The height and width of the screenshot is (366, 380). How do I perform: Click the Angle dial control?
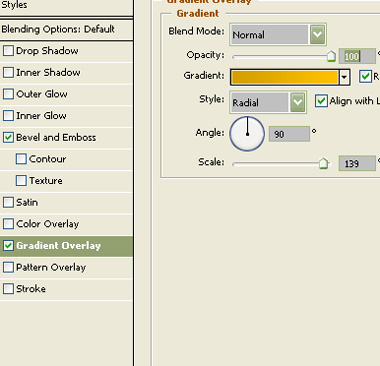[x=247, y=134]
